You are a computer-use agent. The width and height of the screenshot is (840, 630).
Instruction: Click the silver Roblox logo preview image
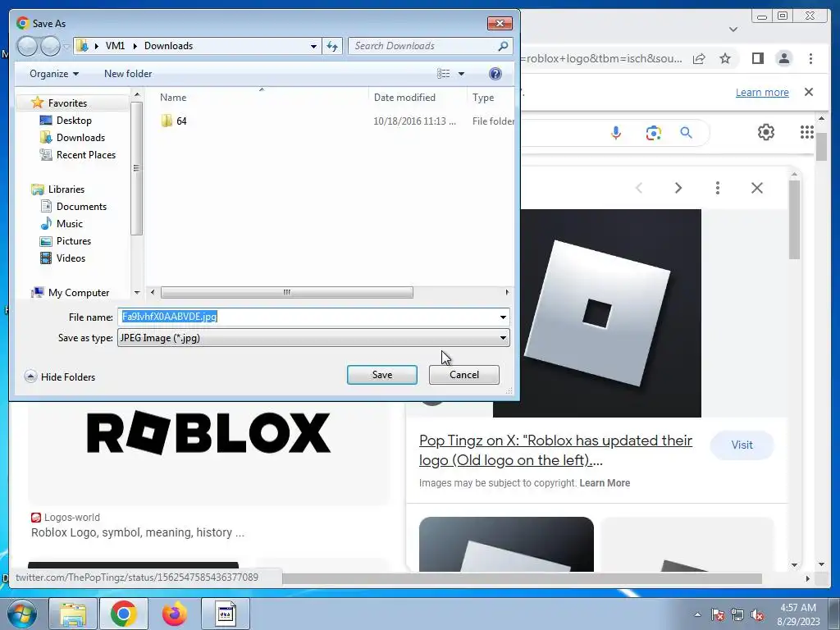pos(597,313)
